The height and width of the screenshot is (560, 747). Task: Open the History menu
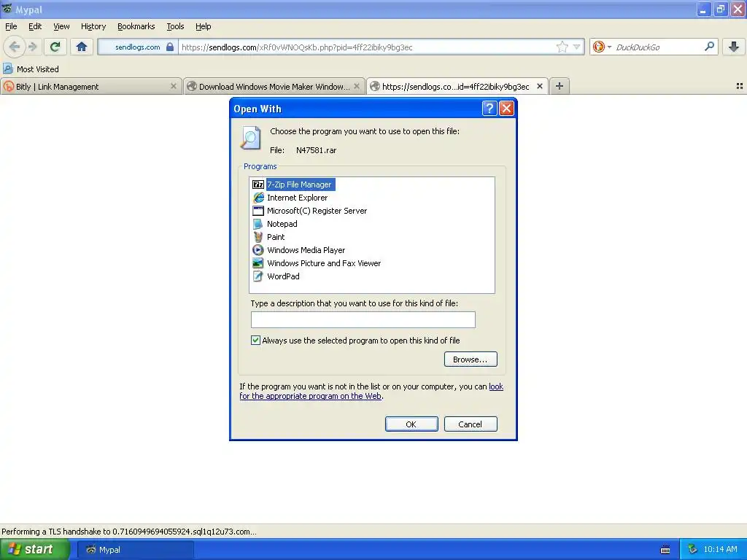coord(93,26)
